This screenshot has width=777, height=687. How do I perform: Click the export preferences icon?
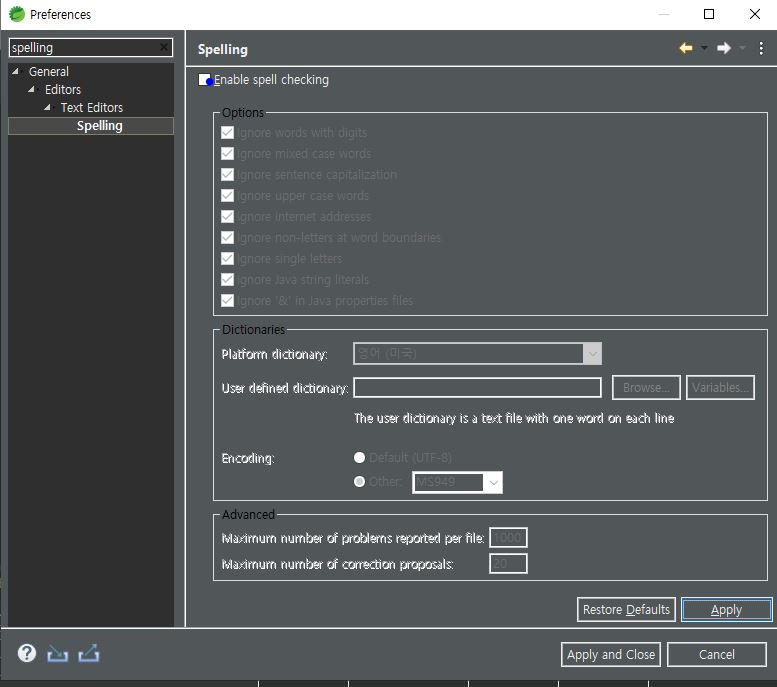click(89, 653)
